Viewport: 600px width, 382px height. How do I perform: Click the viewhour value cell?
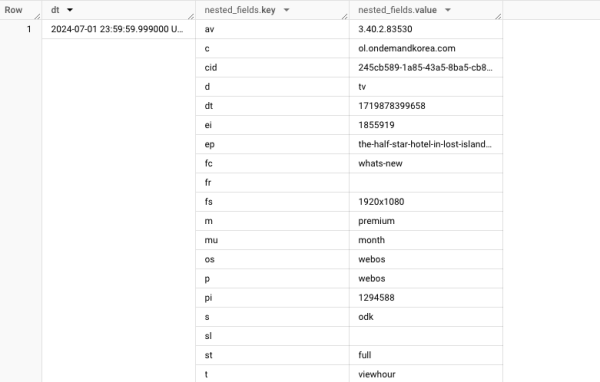(x=426, y=374)
